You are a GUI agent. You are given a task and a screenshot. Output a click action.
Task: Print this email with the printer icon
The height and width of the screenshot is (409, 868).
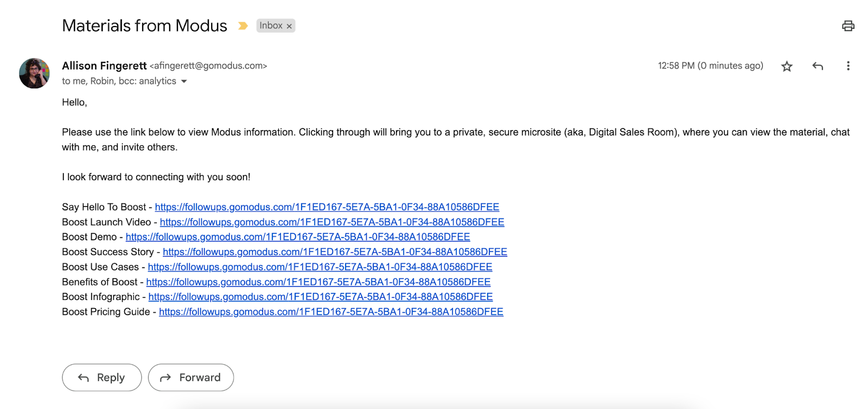(848, 25)
